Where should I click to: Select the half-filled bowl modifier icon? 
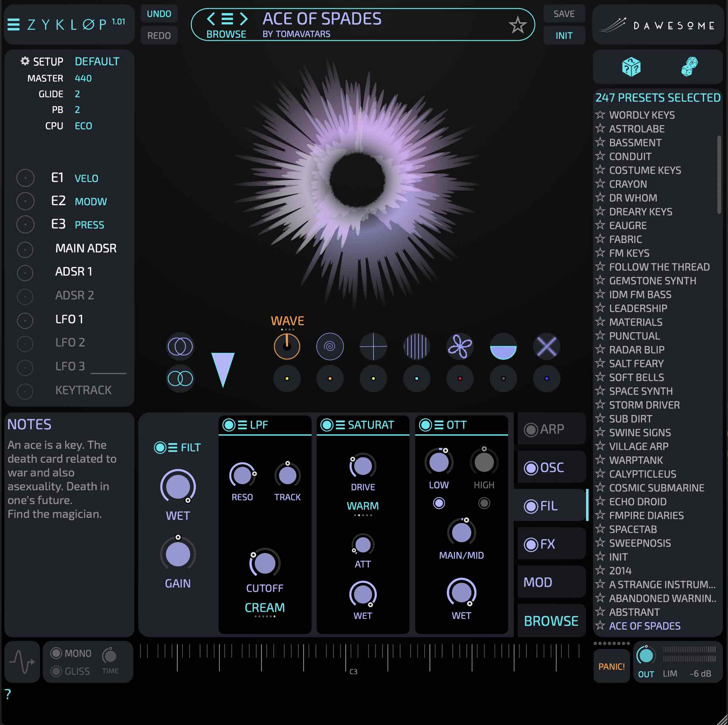pyautogui.click(x=503, y=346)
